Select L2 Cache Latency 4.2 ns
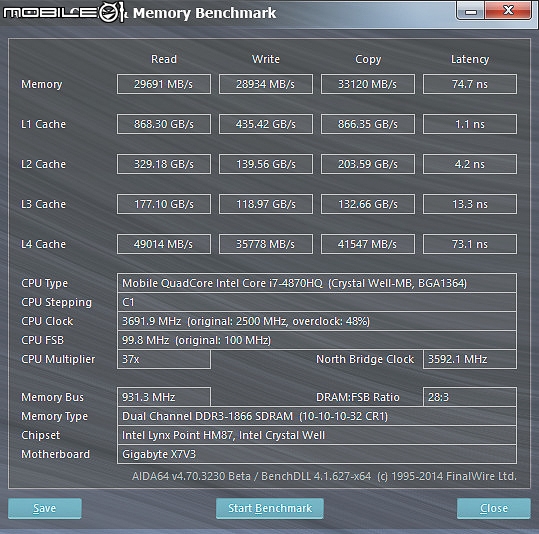Image resolution: width=539 pixels, height=534 pixels. tap(470, 164)
